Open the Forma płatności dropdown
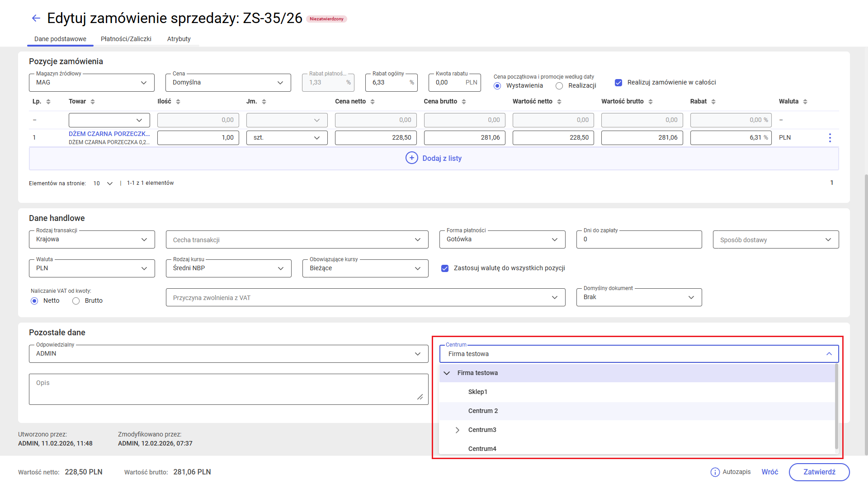The image size is (868, 488). click(502, 239)
